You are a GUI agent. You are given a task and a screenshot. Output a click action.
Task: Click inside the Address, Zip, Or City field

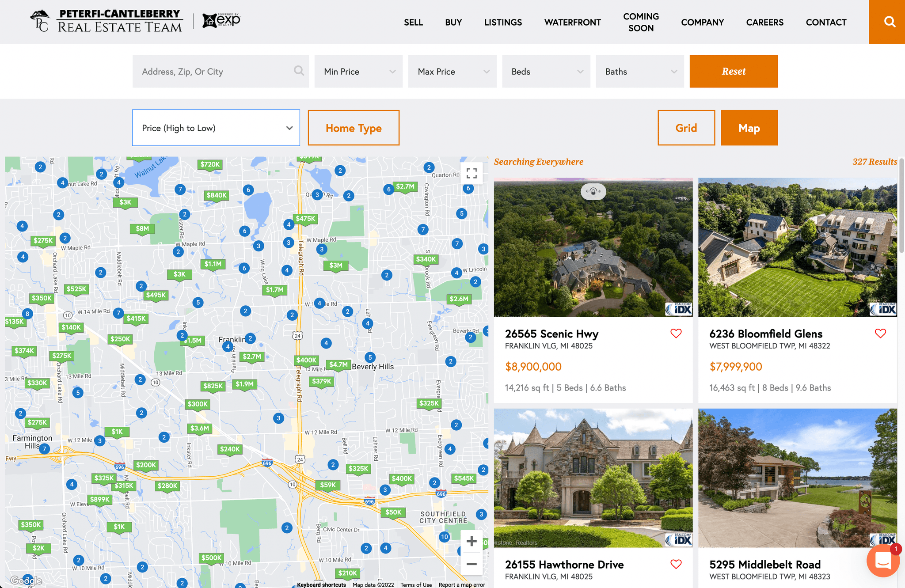[208, 71]
